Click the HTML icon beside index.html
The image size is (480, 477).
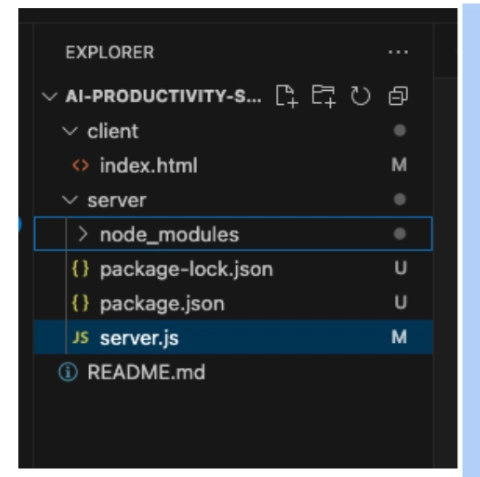pyautogui.click(x=80, y=165)
